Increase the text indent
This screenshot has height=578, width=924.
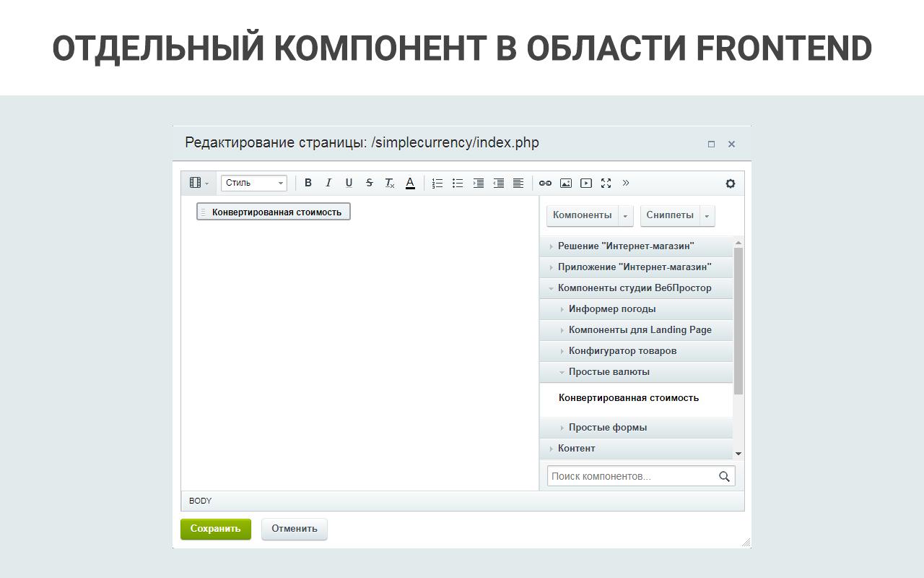pos(478,183)
